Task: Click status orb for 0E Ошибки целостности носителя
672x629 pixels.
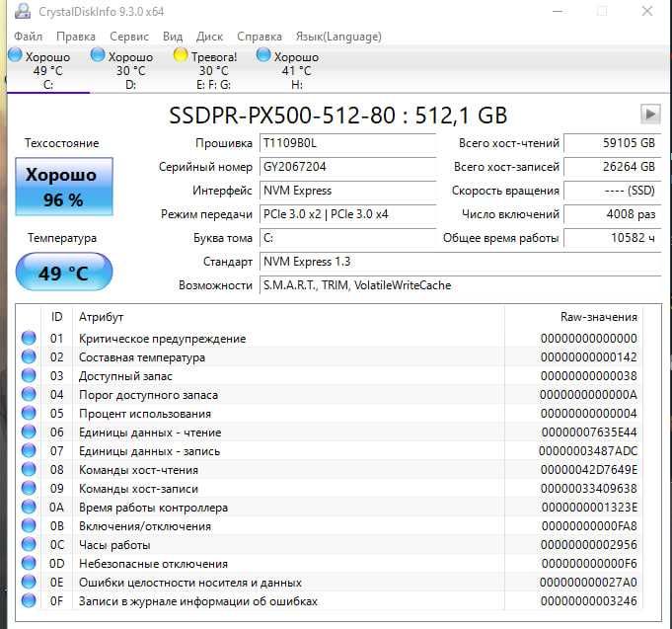Action: (x=29, y=582)
